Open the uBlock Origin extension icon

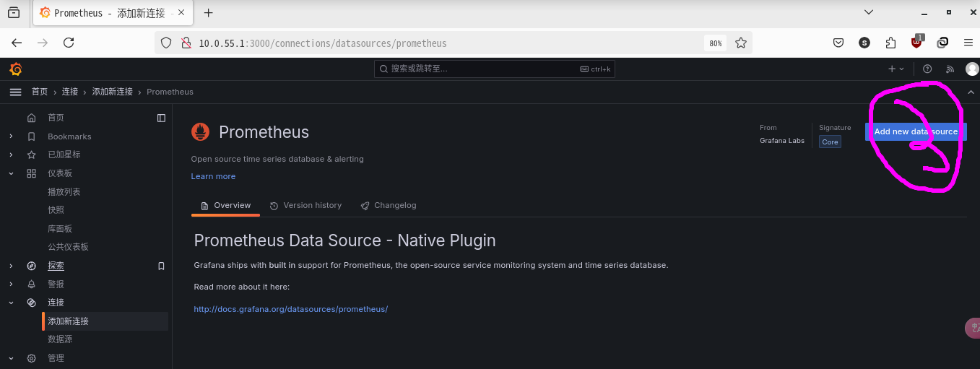(x=917, y=42)
